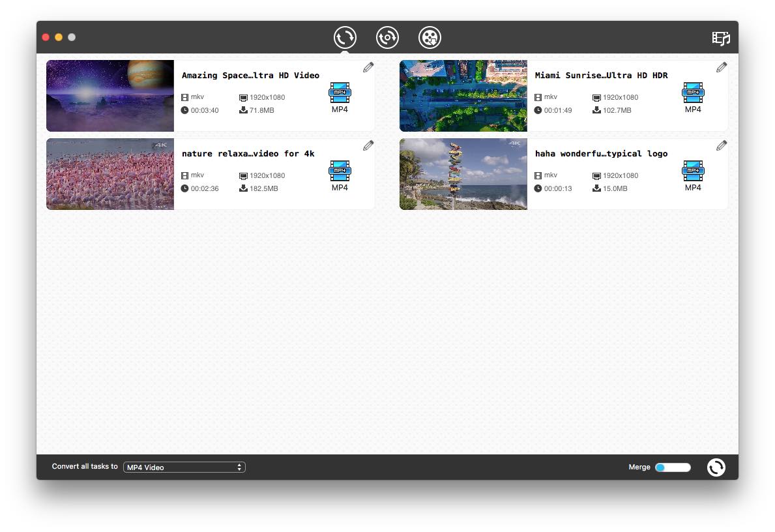Click the title haha wonderfu…typical logo

[601, 153]
